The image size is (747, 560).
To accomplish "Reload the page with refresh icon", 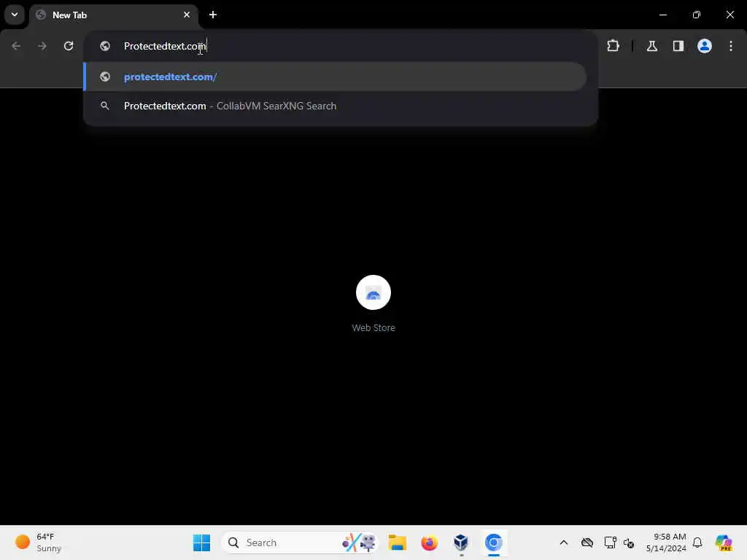I will [x=69, y=46].
